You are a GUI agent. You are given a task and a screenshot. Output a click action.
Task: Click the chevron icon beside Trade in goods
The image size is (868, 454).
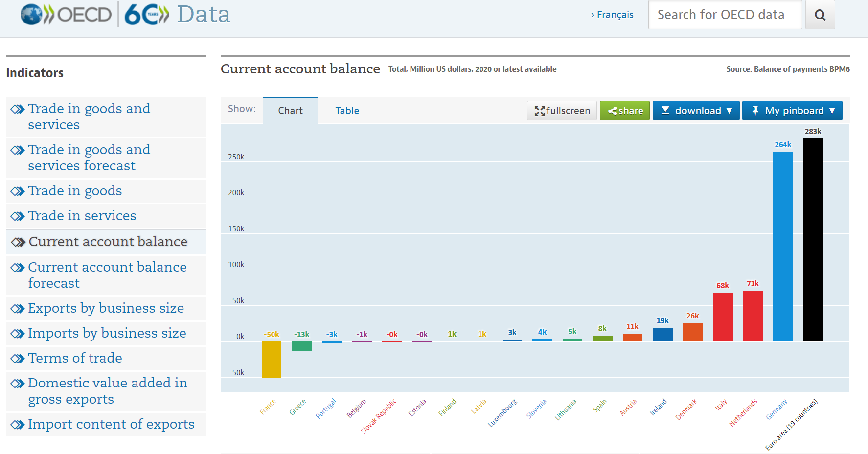click(x=18, y=191)
